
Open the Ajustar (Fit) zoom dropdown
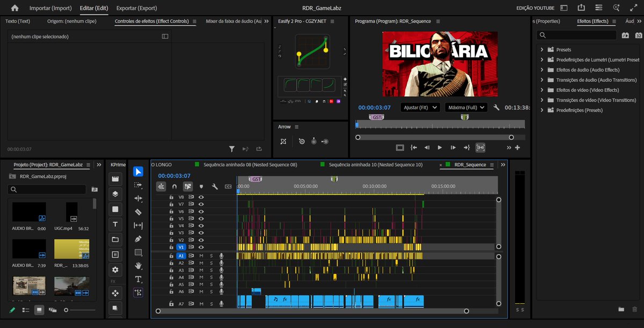pyautogui.click(x=420, y=108)
